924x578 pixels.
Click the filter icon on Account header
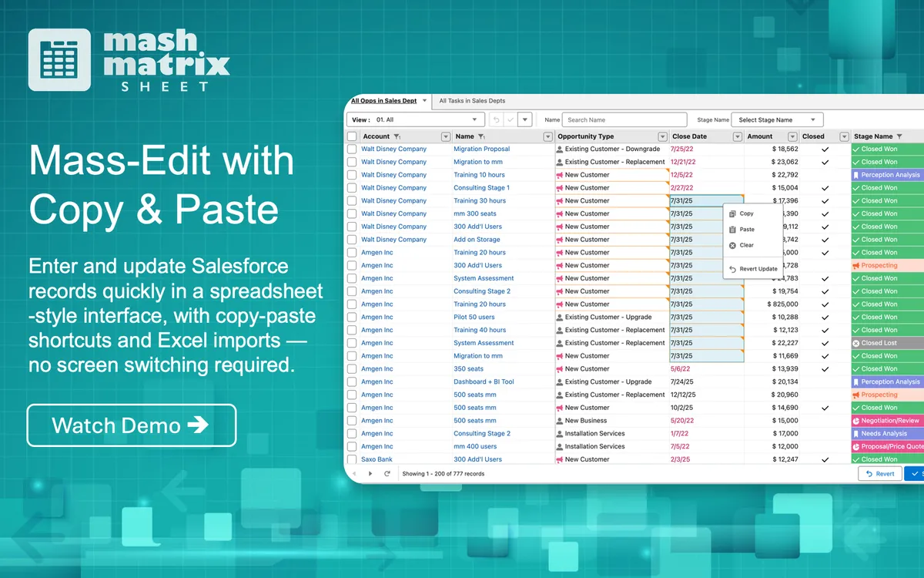coord(397,136)
